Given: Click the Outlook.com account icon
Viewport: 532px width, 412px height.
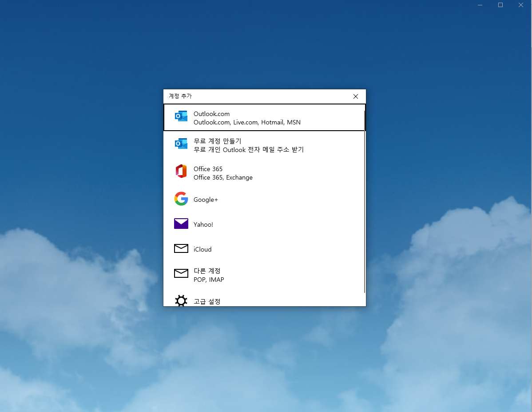Looking at the screenshot, I should [181, 116].
